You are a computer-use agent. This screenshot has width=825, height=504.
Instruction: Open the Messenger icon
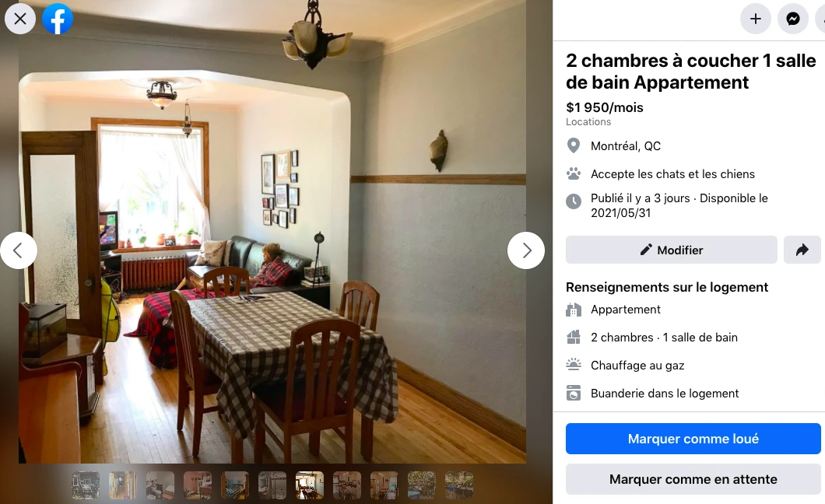click(793, 19)
